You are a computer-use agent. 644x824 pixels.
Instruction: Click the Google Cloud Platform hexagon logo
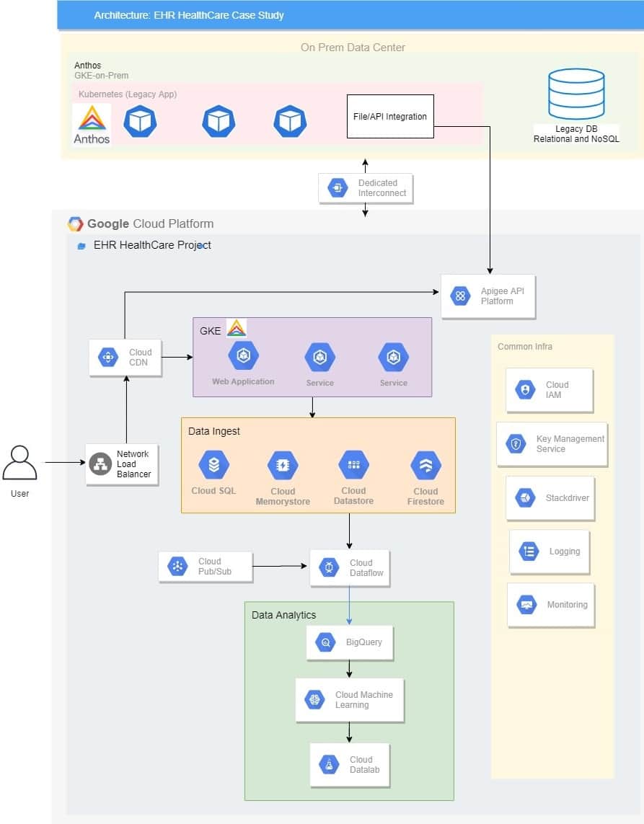click(75, 224)
